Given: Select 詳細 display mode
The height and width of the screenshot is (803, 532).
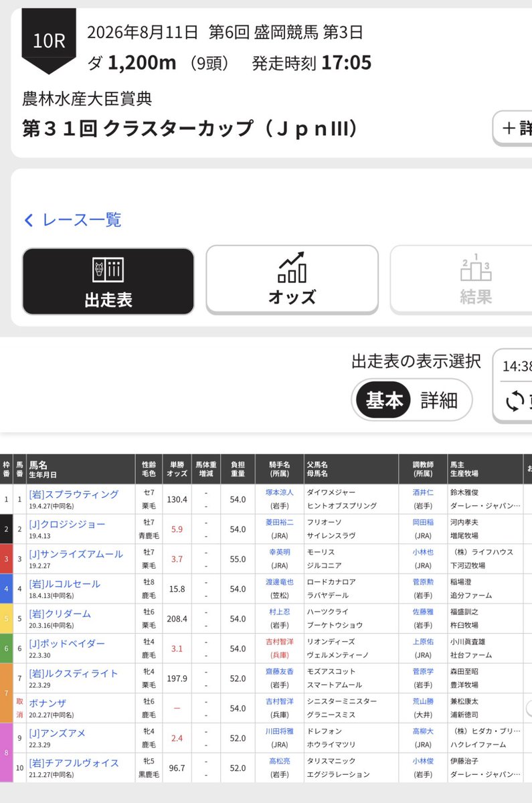Looking at the screenshot, I should [439, 400].
